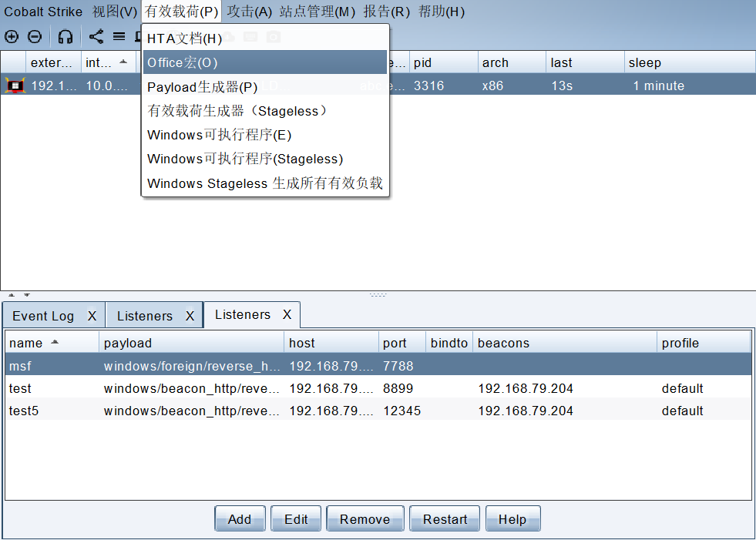Sort sessions by arch column
Screen dimensions: 756x540
(x=512, y=62)
